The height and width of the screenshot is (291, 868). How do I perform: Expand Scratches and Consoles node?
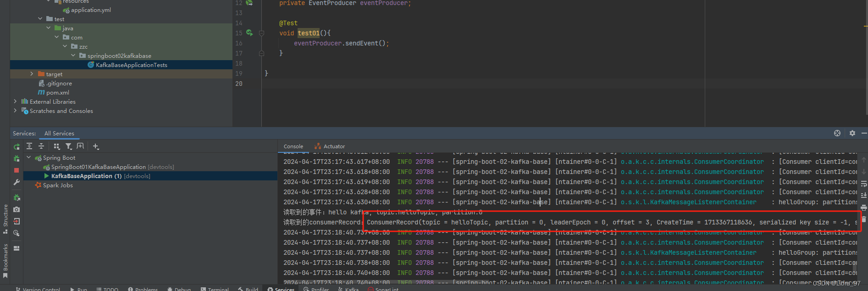[x=15, y=111]
